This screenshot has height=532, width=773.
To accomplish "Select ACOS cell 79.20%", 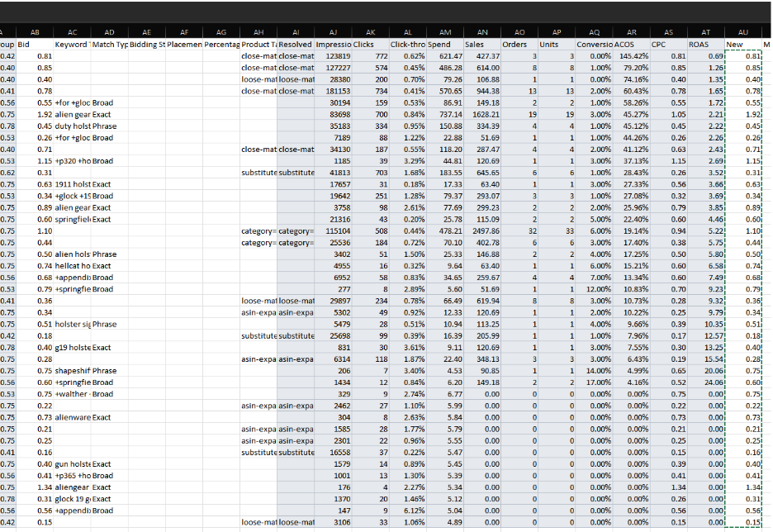I will pos(632,68).
